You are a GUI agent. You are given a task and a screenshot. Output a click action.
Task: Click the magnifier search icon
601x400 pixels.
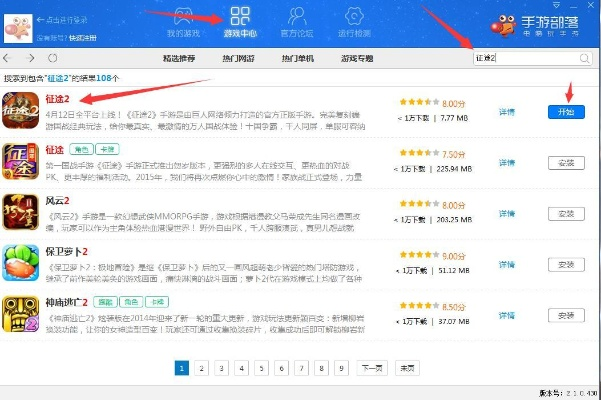pos(585,58)
